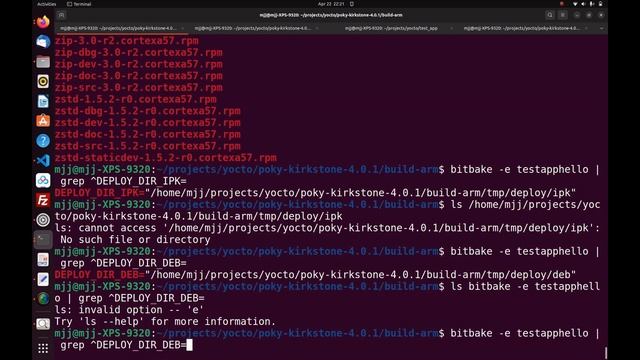
Task: Add a new terminal tab with header button
Action: [61, 15]
